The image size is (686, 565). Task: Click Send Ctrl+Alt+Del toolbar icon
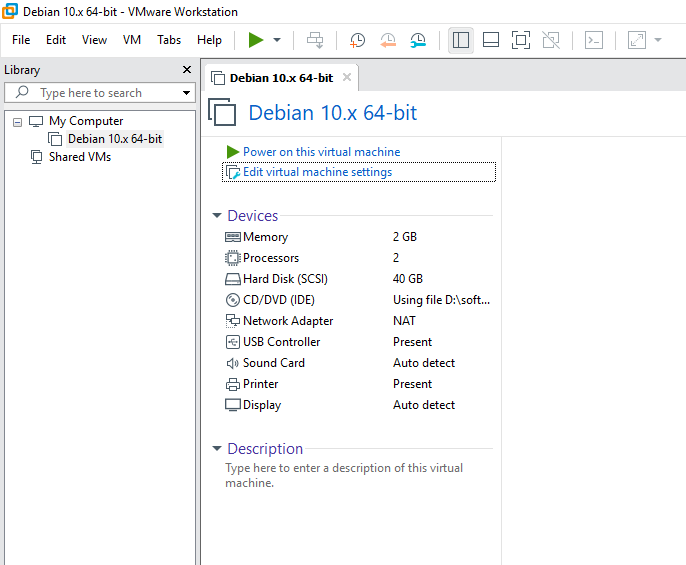[315, 40]
